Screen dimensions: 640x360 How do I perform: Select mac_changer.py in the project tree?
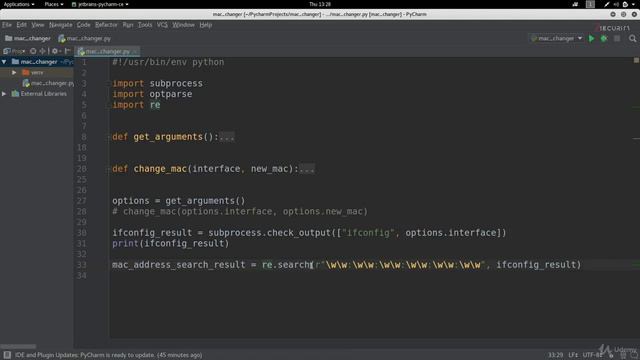(48, 83)
